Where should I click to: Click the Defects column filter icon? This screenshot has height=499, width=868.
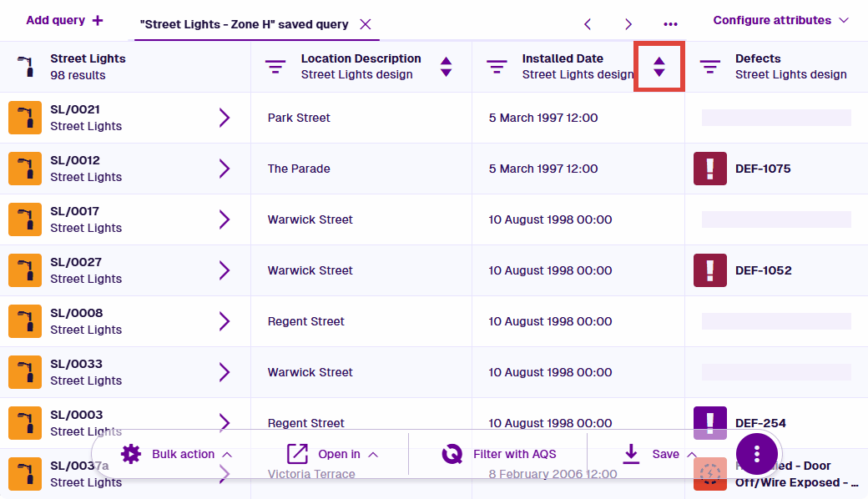[710, 67]
